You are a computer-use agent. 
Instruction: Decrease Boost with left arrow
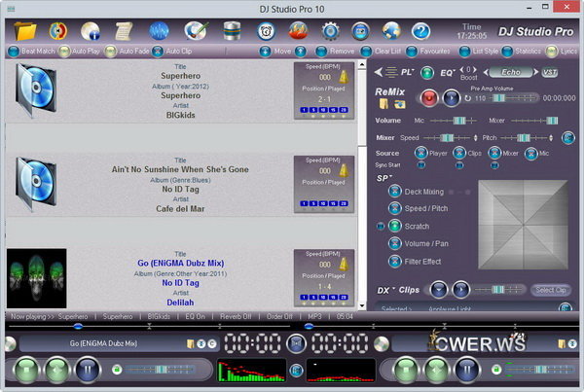(x=461, y=69)
